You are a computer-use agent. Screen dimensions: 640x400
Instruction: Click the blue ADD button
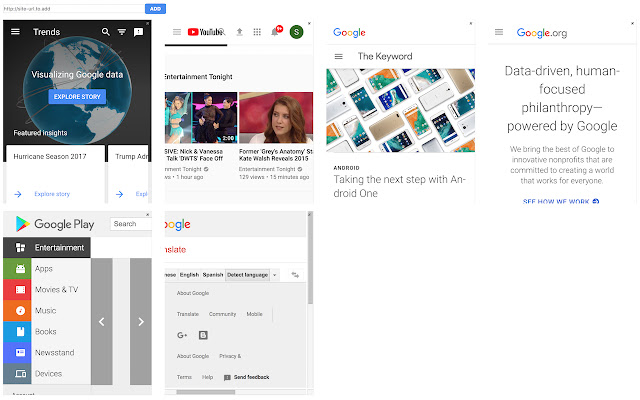(x=155, y=9)
